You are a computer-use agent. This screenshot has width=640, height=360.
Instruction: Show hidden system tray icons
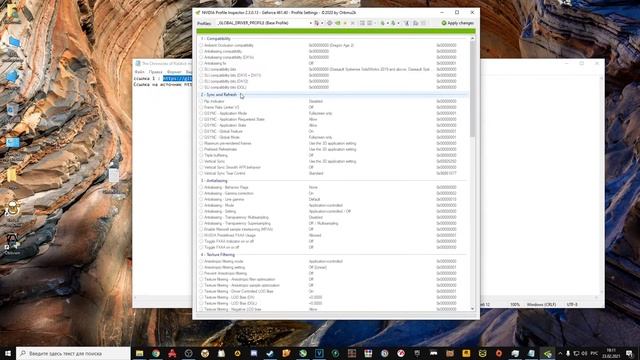[x=560, y=353]
